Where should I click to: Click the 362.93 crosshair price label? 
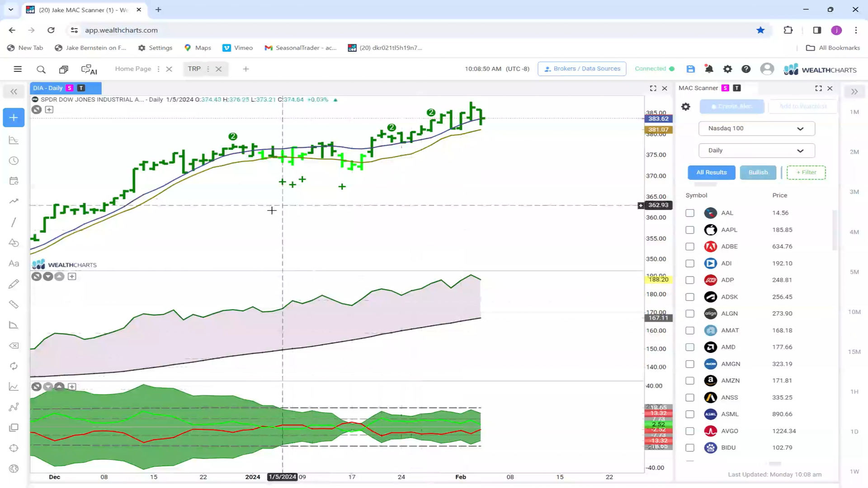coord(658,205)
